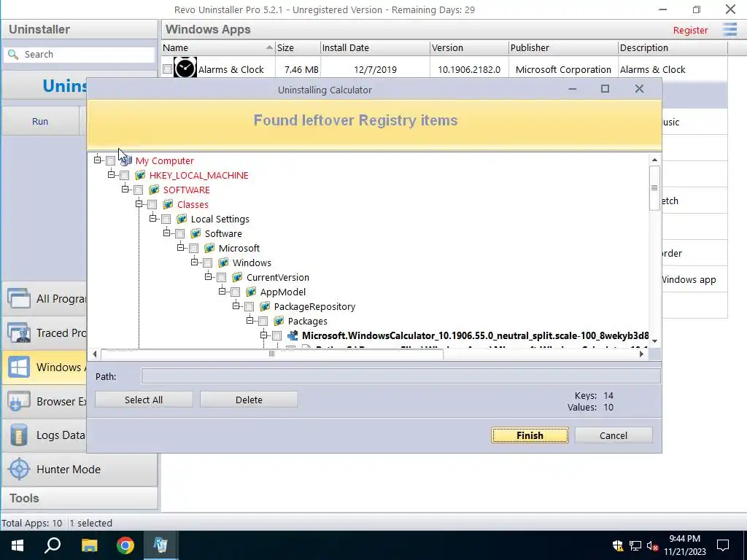The height and width of the screenshot is (560, 747).
Task: Check the Microsoft.WindowsCalculator key checkbox
Action: coord(276,336)
